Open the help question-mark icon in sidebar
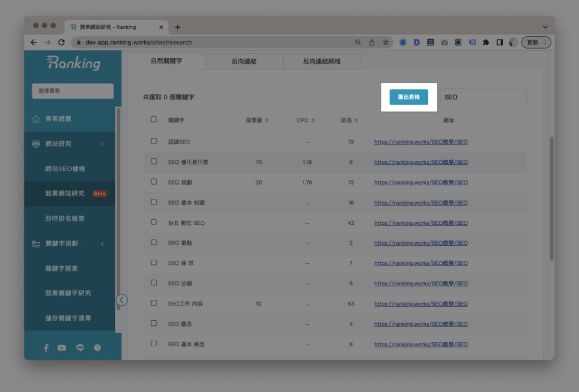This screenshot has width=579, height=392. click(x=97, y=348)
